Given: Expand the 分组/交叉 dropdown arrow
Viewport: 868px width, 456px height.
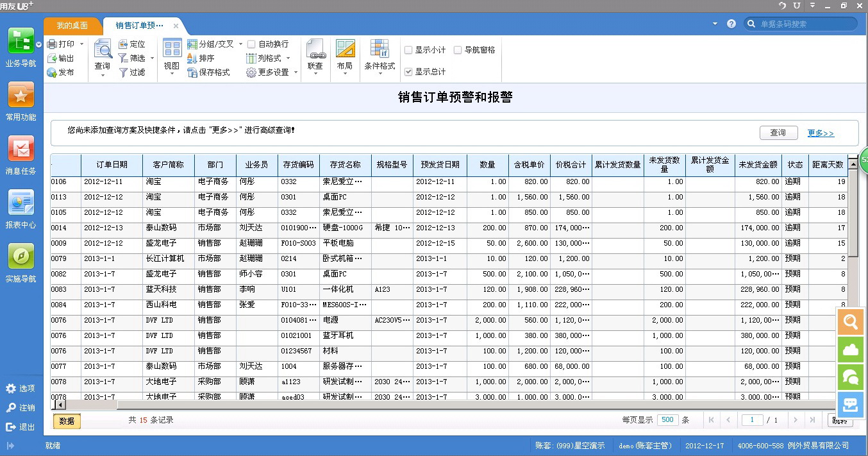Looking at the screenshot, I should pos(240,44).
